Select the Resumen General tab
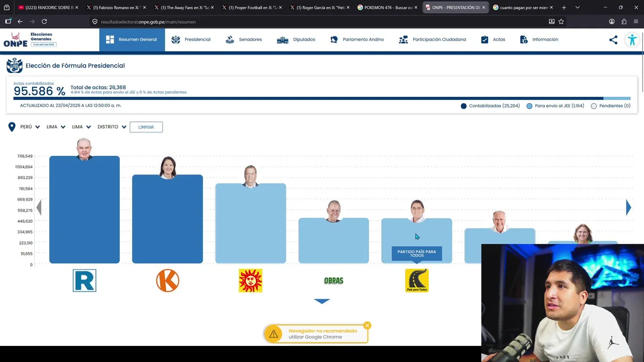The image size is (644, 362). [x=132, y=39]
